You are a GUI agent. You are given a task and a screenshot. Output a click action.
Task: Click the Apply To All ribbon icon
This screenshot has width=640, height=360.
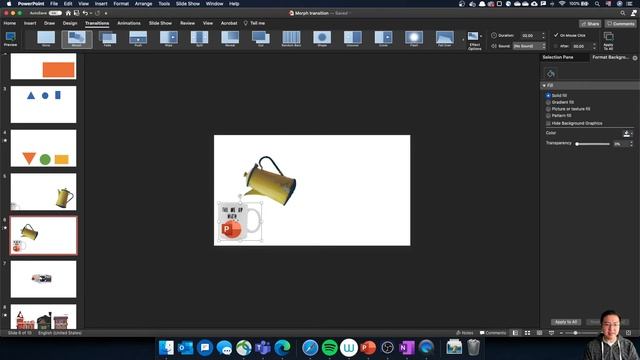click(x=608, y=41)
